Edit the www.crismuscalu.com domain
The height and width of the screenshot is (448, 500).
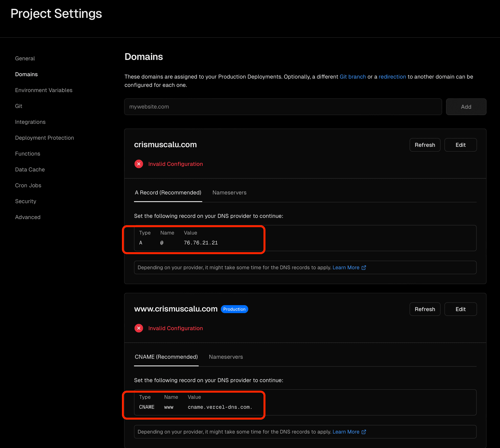[460, 309]
